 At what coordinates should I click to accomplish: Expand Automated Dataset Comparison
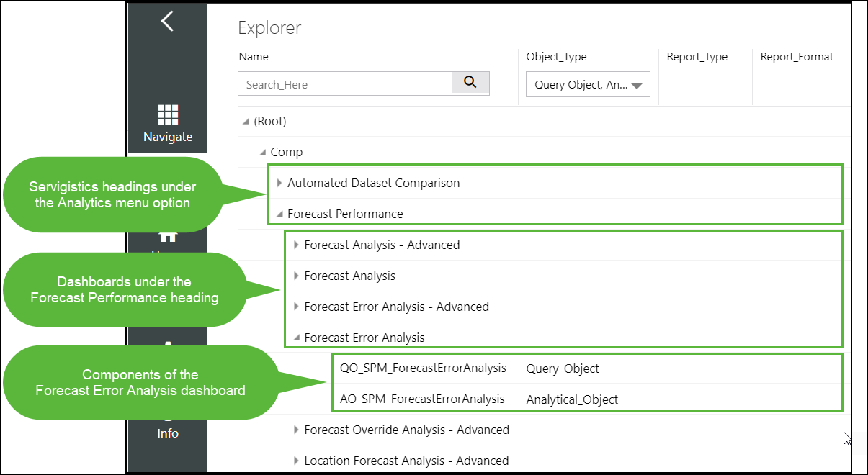[279, 184]
